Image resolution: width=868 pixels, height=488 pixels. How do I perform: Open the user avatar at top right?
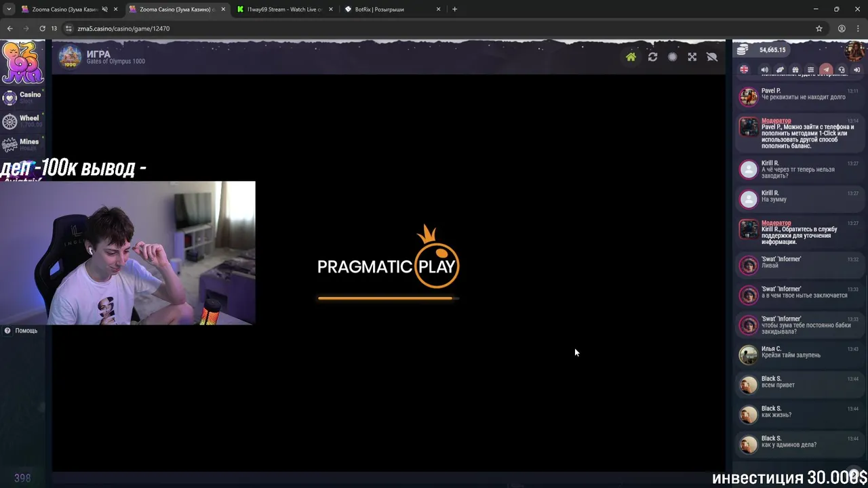coord(856,50)
